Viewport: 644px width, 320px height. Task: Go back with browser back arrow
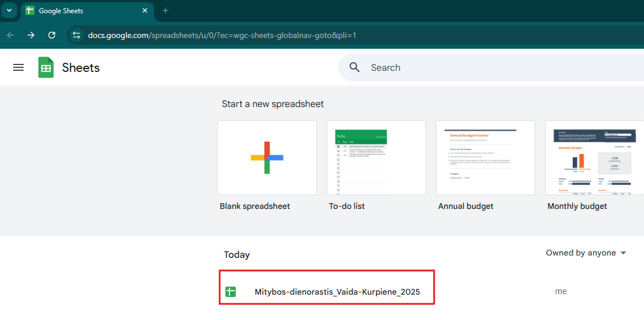(x=11, y=35)
